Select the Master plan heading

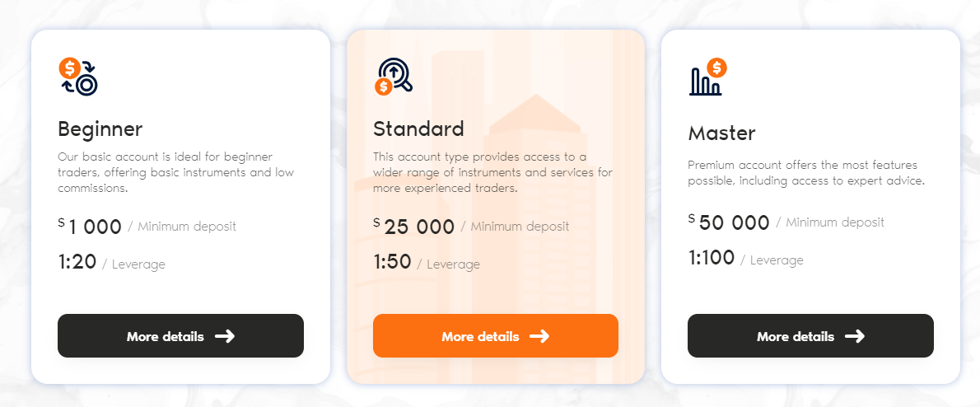(721, 133)
